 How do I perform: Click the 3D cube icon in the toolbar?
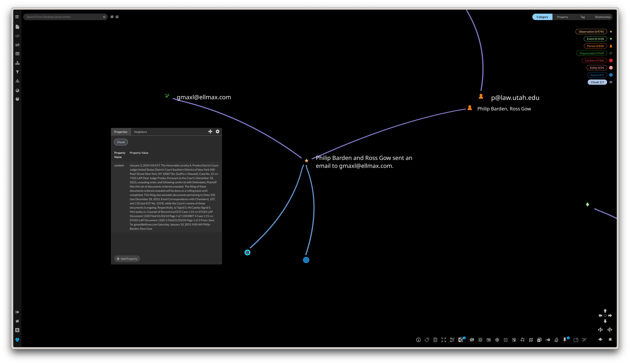pyautogui.click(x=531, y=340)
